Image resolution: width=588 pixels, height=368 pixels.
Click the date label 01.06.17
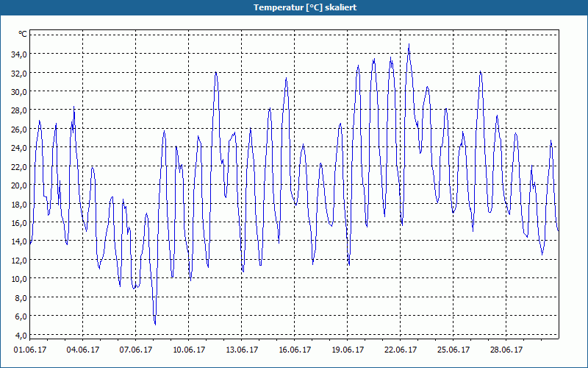point(30,350)
